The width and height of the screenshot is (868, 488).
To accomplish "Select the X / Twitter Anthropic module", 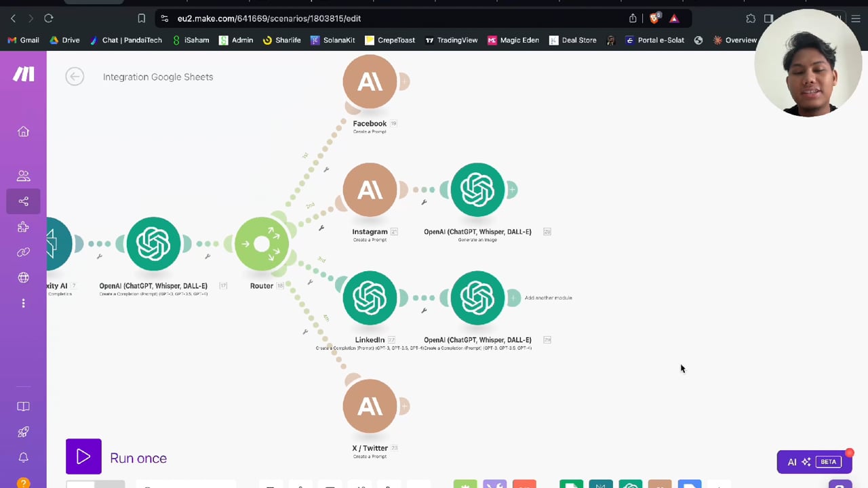I will pos(370,407).
